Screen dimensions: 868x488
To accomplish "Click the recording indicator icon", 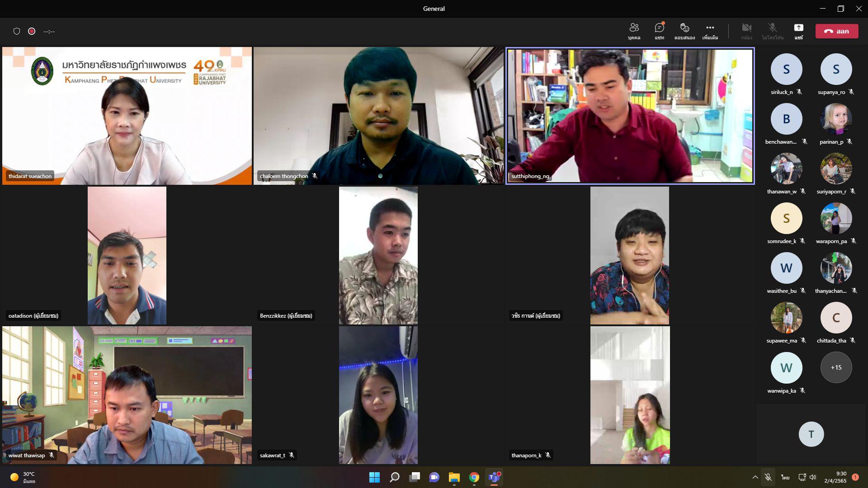I will (x=32, y=31).
